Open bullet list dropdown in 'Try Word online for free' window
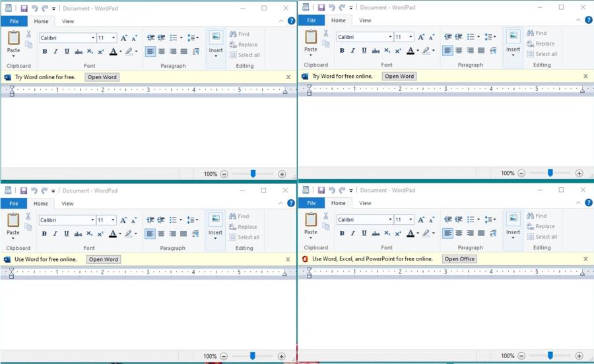This screenshot has width=594, height=364. tap(181, 38)
